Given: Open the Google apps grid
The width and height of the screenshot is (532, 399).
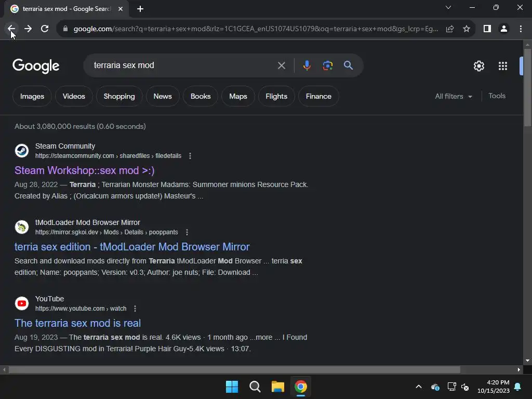Looking at the screenshot, I should [503, 66].
